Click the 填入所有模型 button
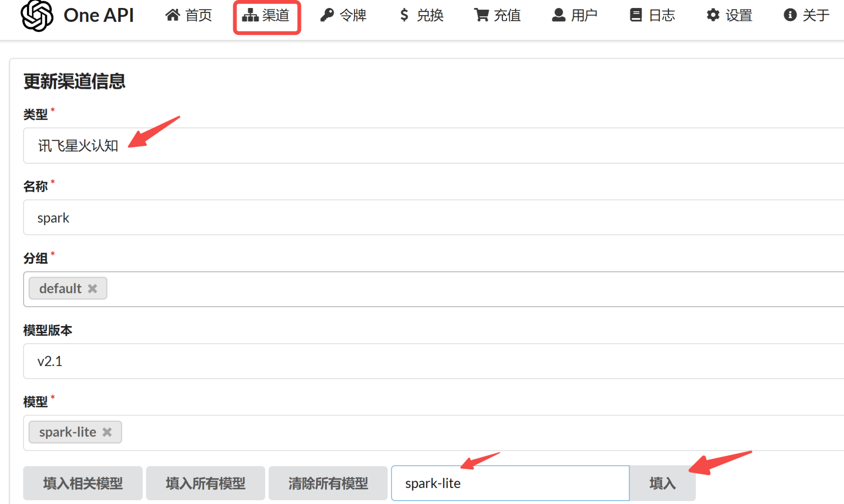The height and width of the screenshot is (504, 844). (x=206, y=483)
